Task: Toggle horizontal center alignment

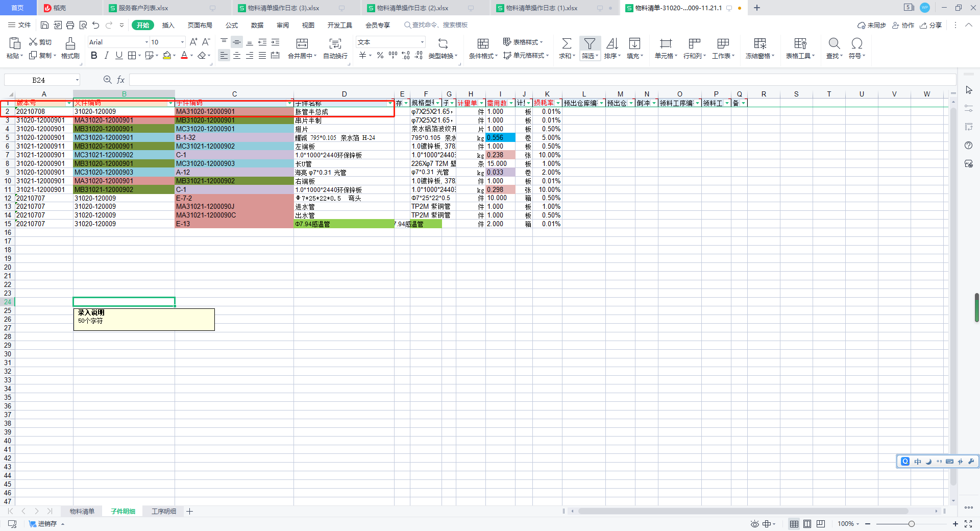Action: (237, 55)
